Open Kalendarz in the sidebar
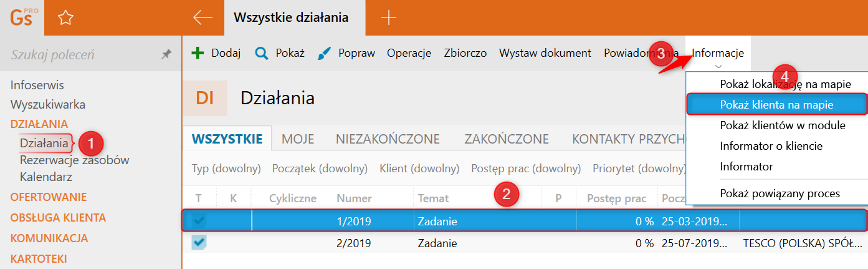Image resolution: width=868 pixels, height=269 pixels. 45,177
